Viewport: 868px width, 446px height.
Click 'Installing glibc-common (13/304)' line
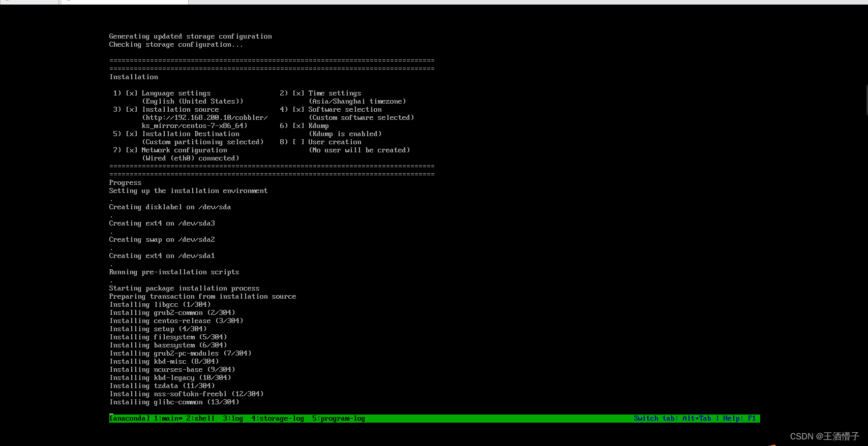tap(174, 402)
